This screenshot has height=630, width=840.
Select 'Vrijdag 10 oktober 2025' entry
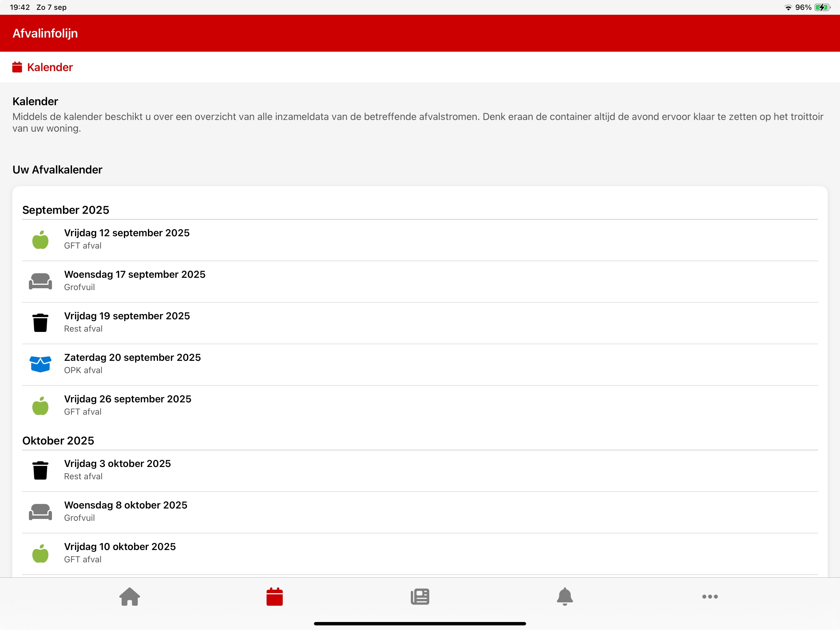pyautogui.click(x=420, y=554)
